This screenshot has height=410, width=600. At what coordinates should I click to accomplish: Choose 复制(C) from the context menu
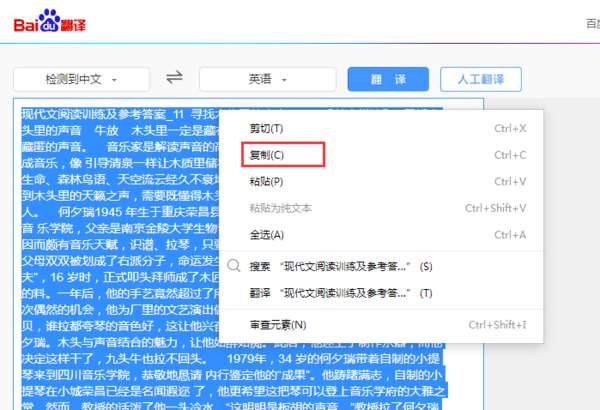[x=382, y=155]
